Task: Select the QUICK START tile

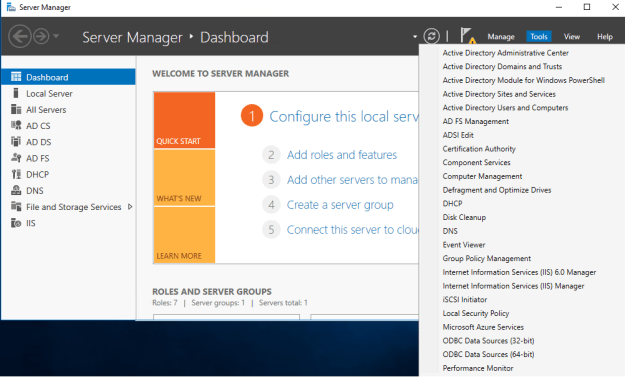Action: point(184,120)
